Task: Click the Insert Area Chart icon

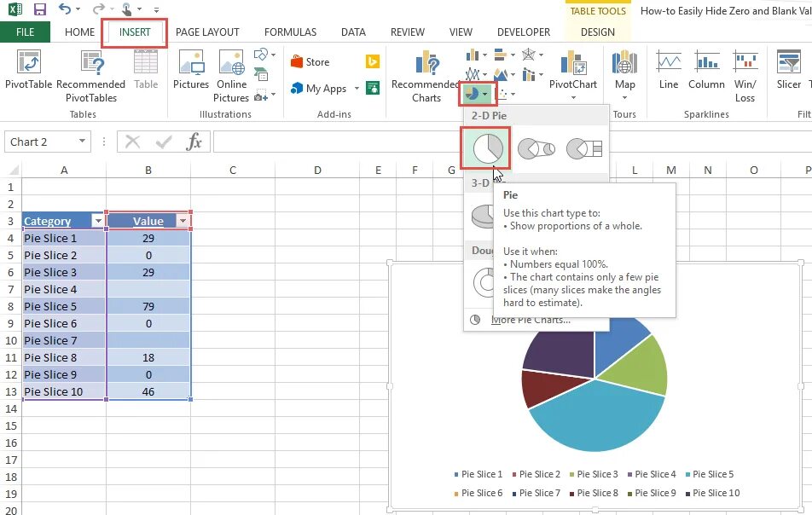Action: point(500,74)
